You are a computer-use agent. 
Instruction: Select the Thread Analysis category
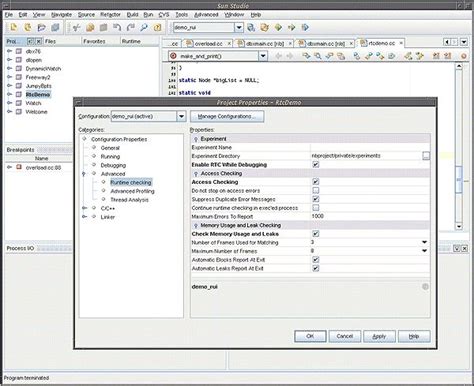coord(129,200)
